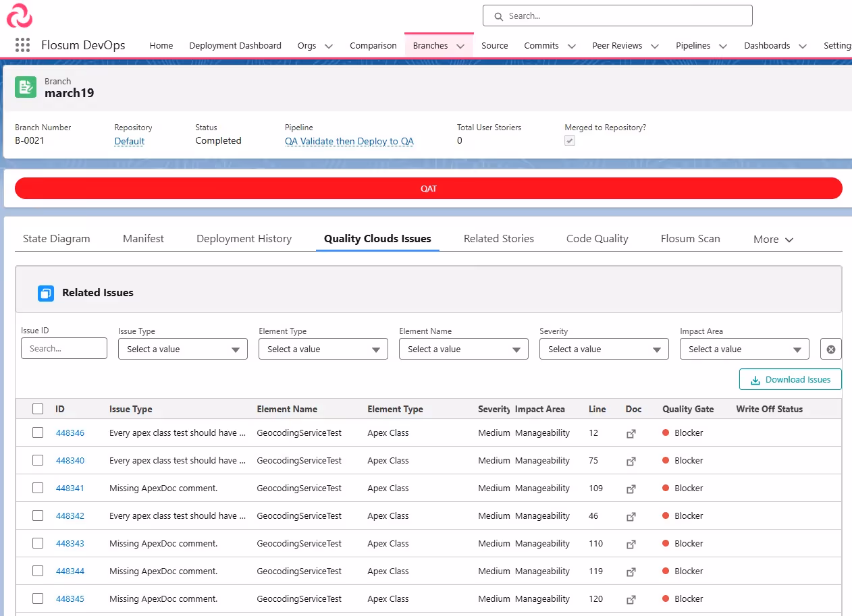Open doc link for issue 448346
Image resolution: width=852 pixels, height=616 pixels.
pos(631,434)
